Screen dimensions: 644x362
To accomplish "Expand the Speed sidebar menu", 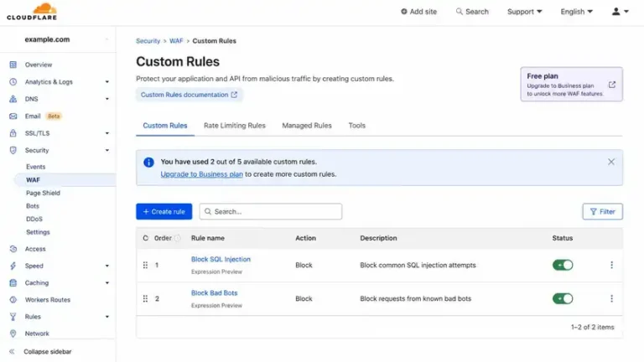I will click(106, 266).
